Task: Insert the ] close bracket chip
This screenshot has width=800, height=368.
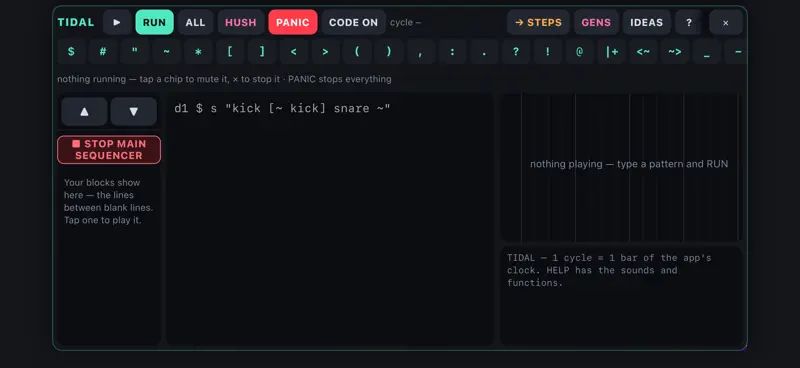Action: tap(262, 52)
